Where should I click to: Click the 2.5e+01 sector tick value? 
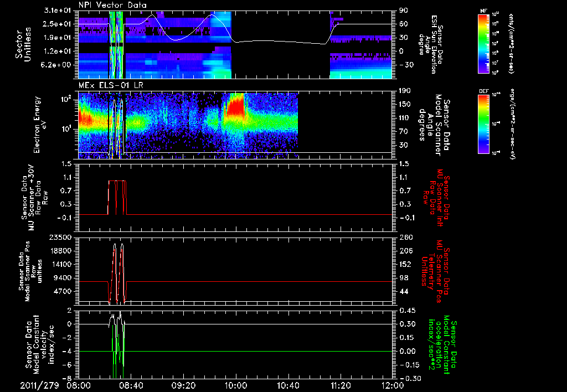[56, 24]
